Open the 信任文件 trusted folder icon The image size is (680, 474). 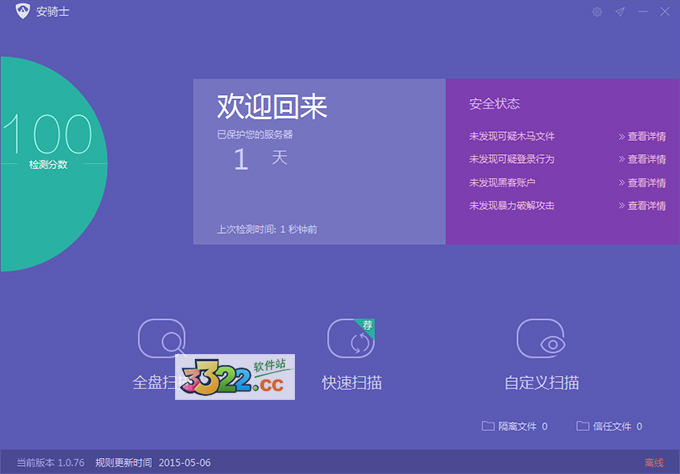[582, 426]
